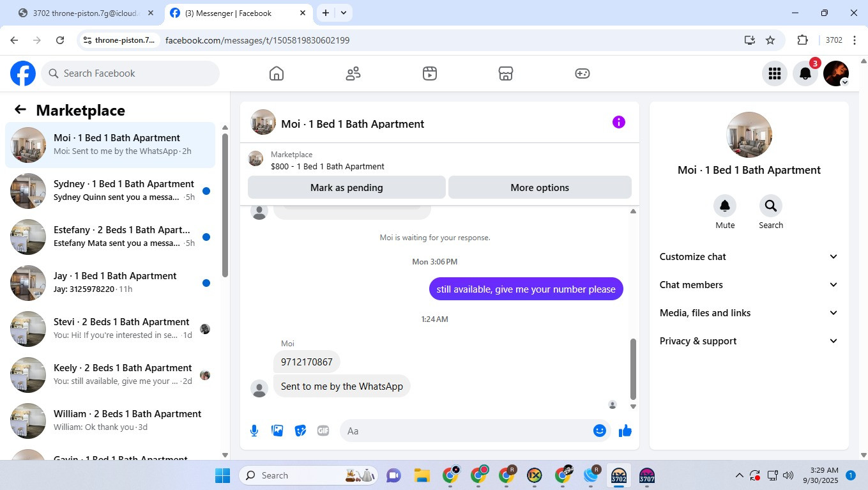Click the message 9712170867
The width and height of the screenshot is (868, 490).
307,362
